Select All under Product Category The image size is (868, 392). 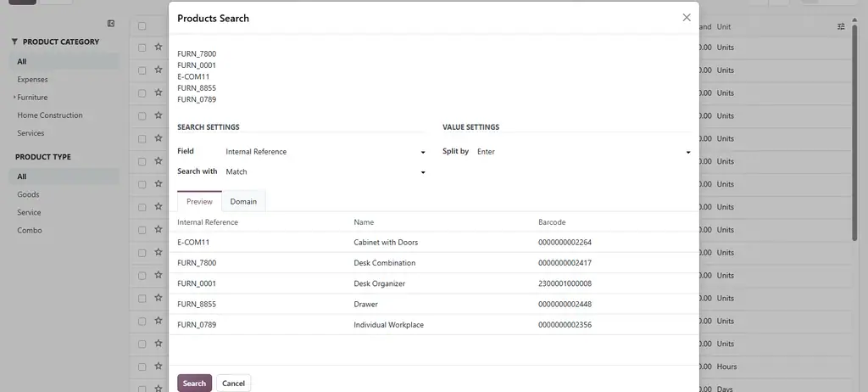[x=64, y=62]
